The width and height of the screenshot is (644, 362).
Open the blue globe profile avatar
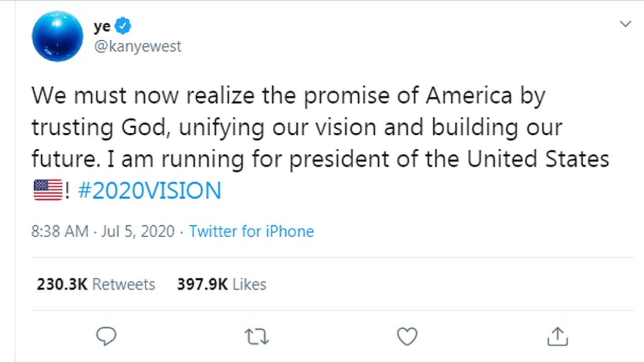(57, 36)
